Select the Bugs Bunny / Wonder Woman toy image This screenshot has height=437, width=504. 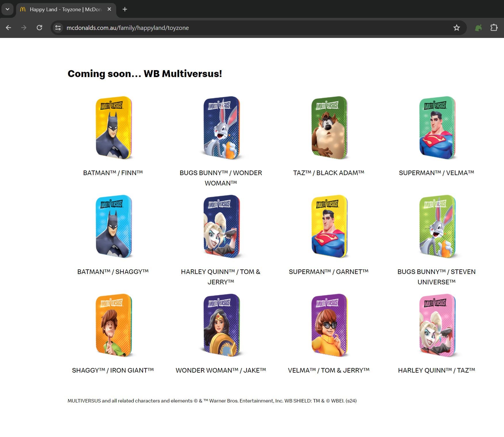pos(222,128)
